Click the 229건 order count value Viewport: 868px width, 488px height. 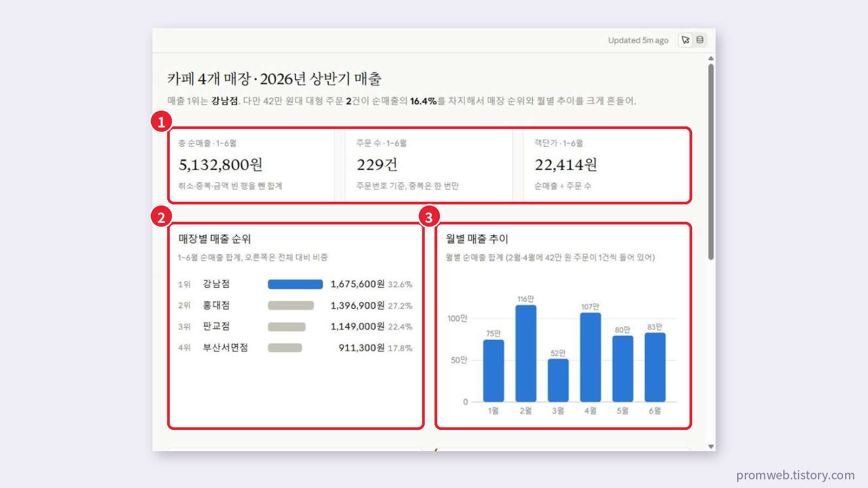click(377, 164)
